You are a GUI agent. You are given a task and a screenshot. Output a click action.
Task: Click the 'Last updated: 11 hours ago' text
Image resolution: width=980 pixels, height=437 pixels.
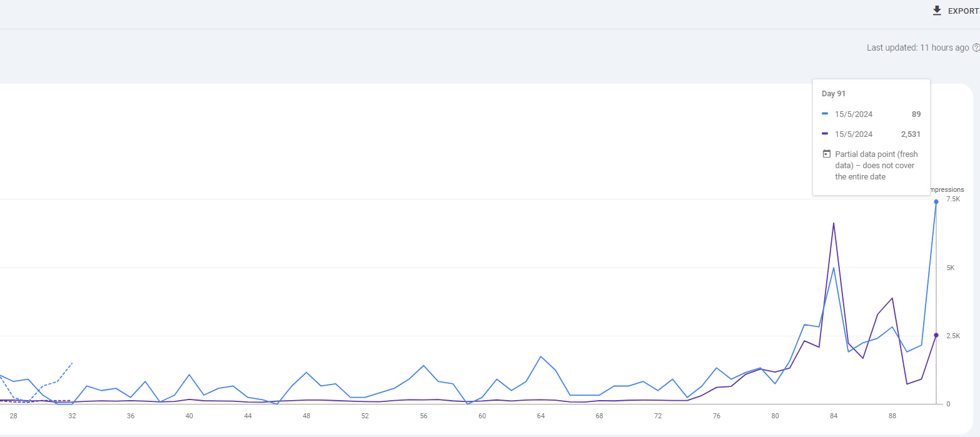(x=917, y=48)
